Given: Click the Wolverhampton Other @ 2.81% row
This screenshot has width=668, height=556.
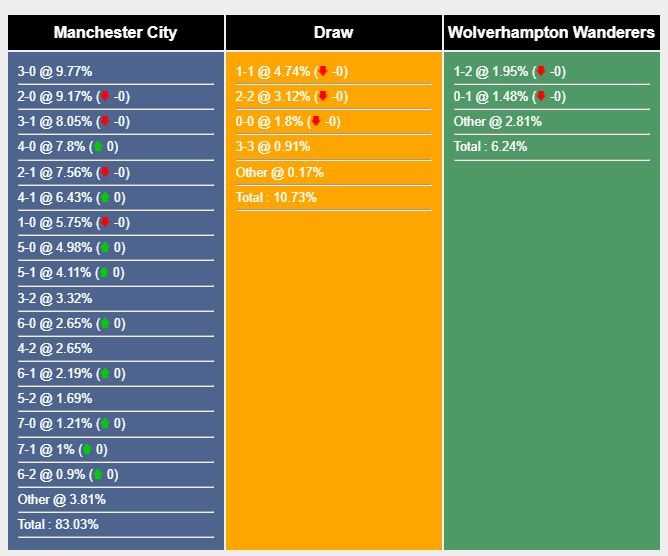Looking at the screenshot, I should click(x=497, y=122).
